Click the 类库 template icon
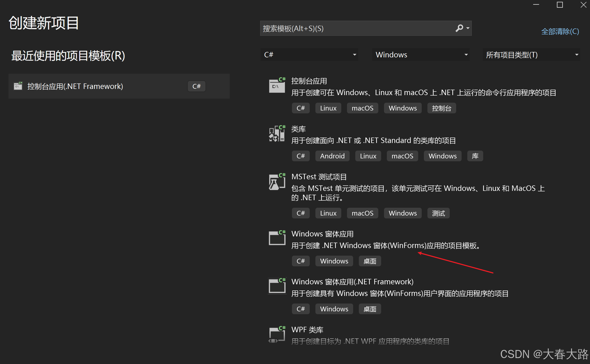The height and width of the screenshot is (364, 590). [x=276, y=134]
